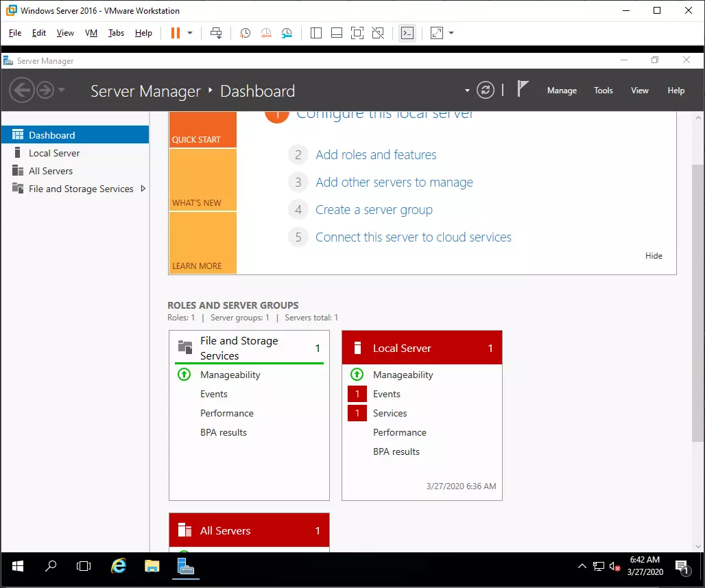Click the VMware stretch guest icon
Screen dimensions: 705x588
coord(437,33)
